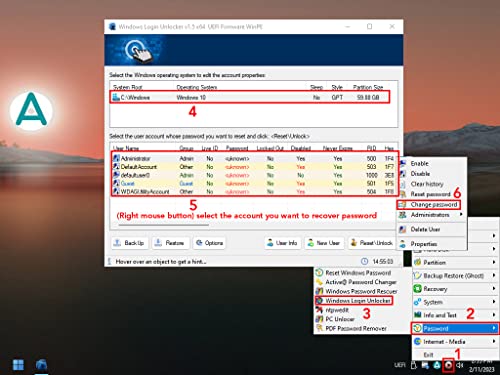This screenshot has width=500, height=375.
Task: Click Exit in the launcher menu
Action: pos(428,355)
